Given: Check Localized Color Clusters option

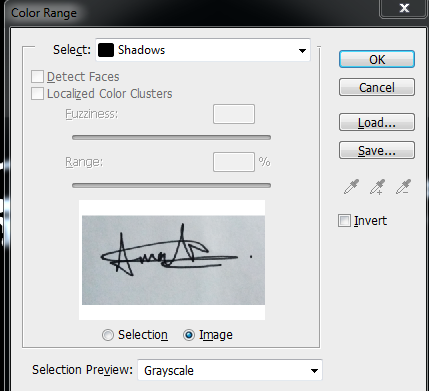Looking at the screenshot, I should (37, 94).
